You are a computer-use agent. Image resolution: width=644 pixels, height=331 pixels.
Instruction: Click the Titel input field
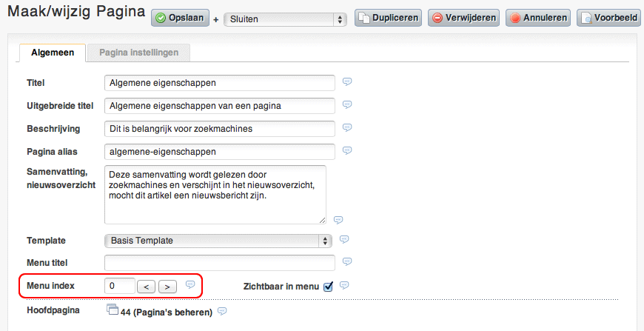tap(220, 83)
